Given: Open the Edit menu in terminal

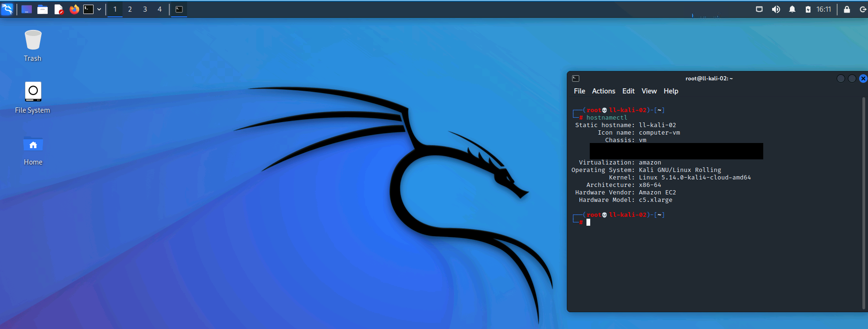Looking at the screenshot, I should point(628,91).
